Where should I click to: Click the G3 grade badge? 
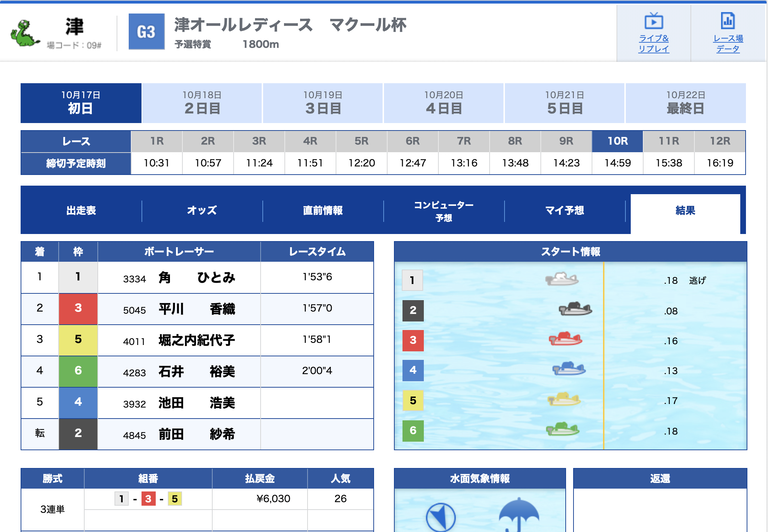(x=146, y=32)
